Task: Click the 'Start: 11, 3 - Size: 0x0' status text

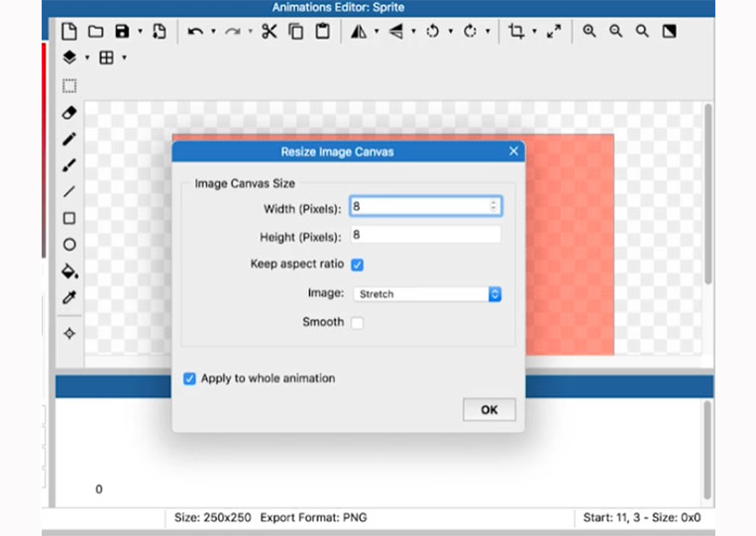Action: tap(642, 518)
